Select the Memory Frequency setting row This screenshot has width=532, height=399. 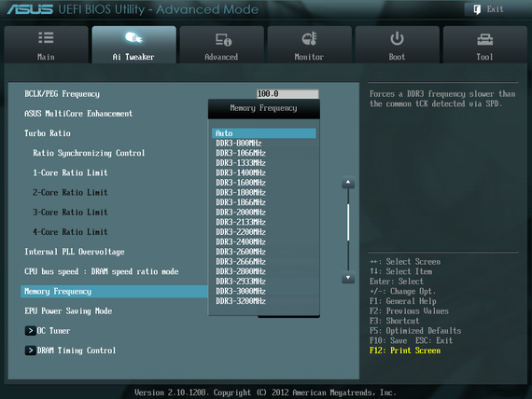point(115,292)
